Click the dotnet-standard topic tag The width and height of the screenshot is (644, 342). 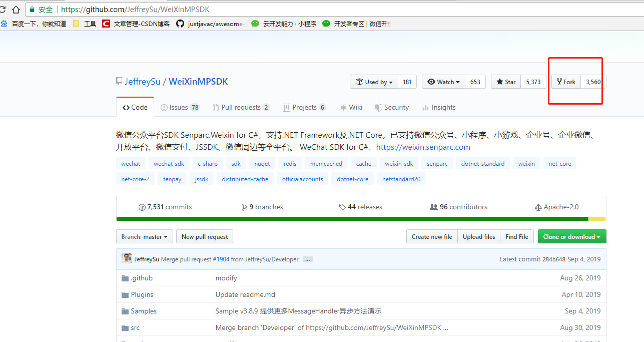[483, 164]
